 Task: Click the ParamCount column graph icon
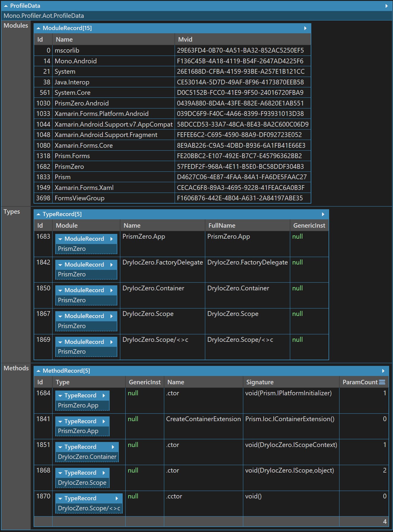[382, 382]
